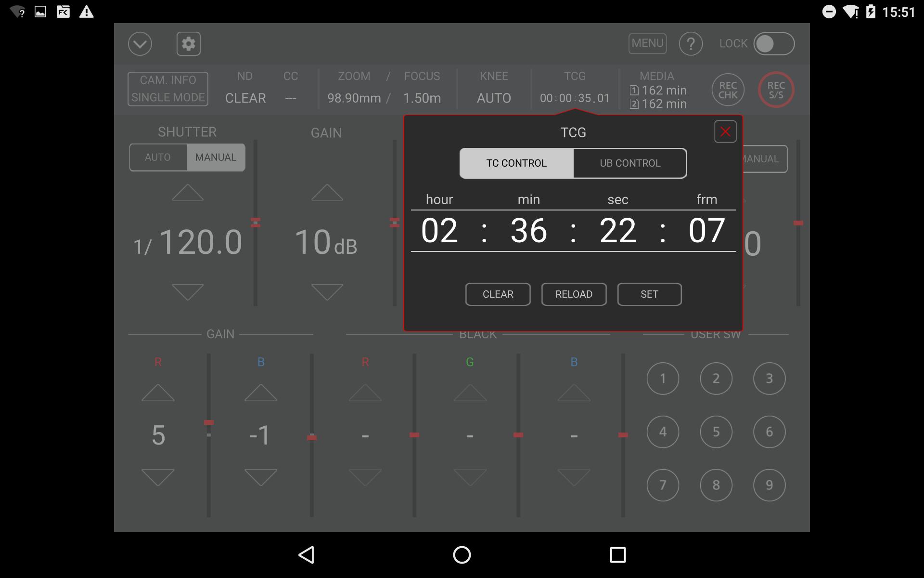Select the min field showing 36
This screenshot has height=578, width=924.
[528, 231]
